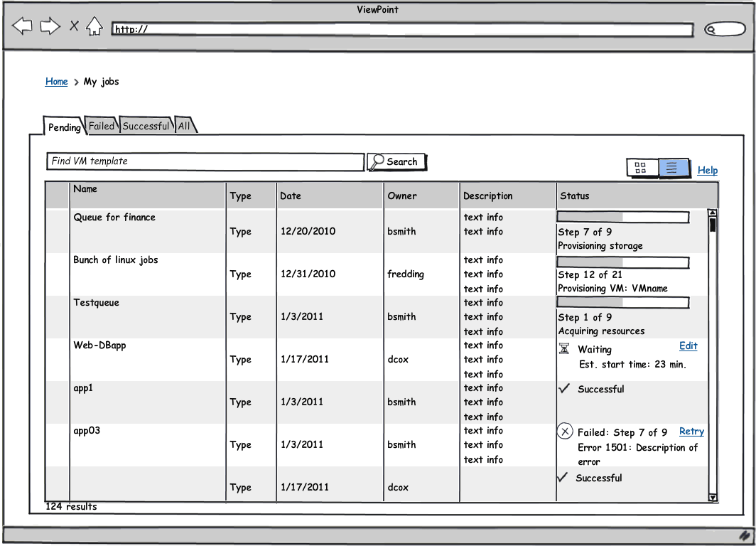Click the hourglass Waiting icon for Web-DBapp
Image resolution: width=756 pixels, height=546 pixels.
click(x=563, y=348)
